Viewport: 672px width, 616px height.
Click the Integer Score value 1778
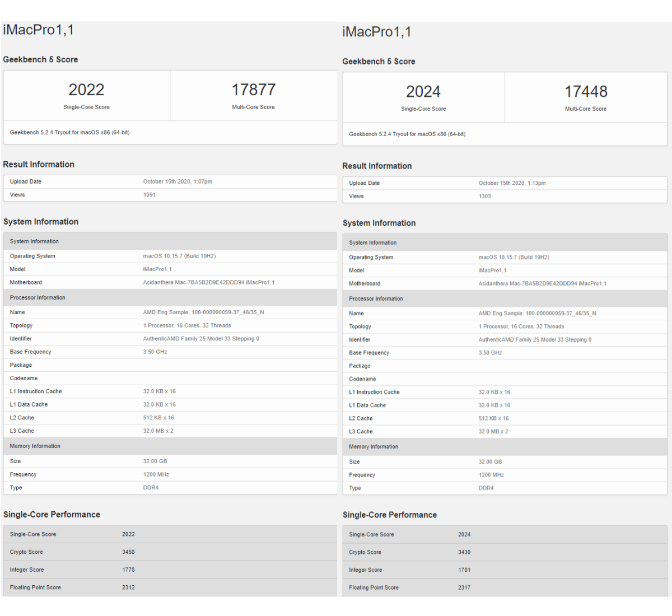coord(128,570)
